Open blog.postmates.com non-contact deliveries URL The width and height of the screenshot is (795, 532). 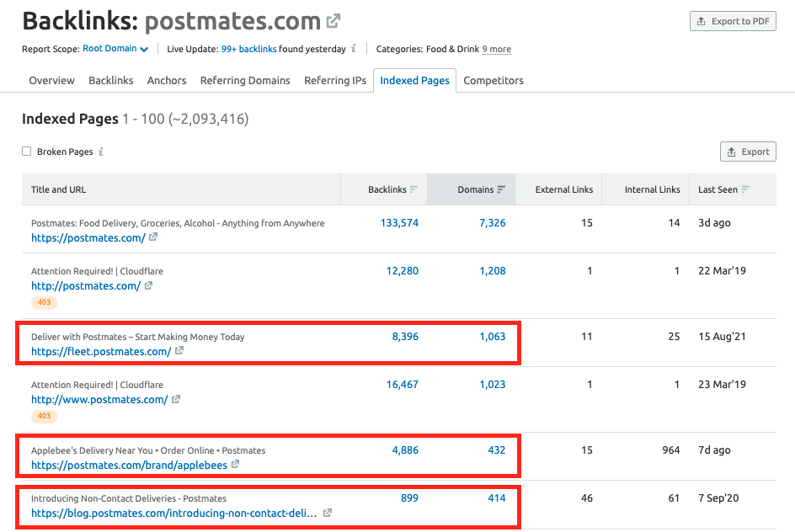pyautogui.click(x=174, y=513)
